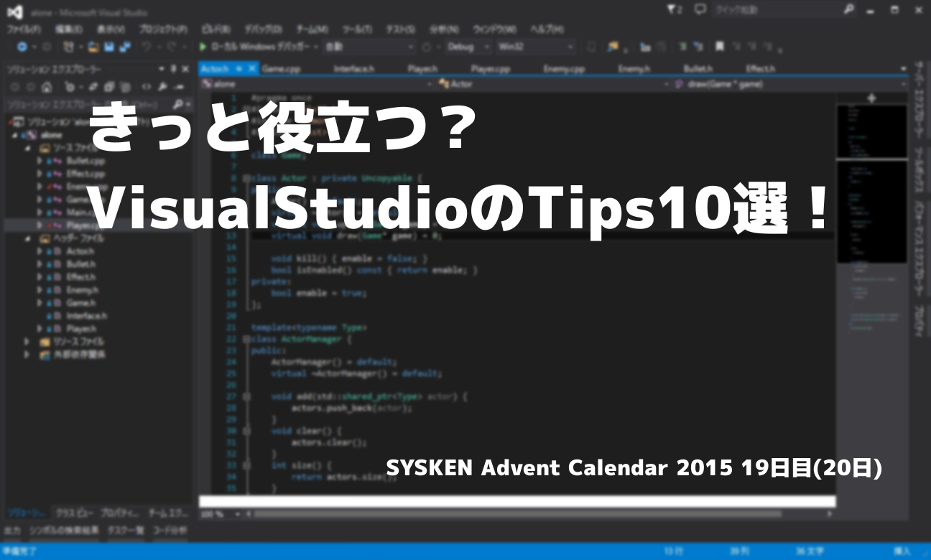This screenshot has height=560, width=931.
Task: Switch to the クラス ビュー bottom tab
Action: pos(75,513)
